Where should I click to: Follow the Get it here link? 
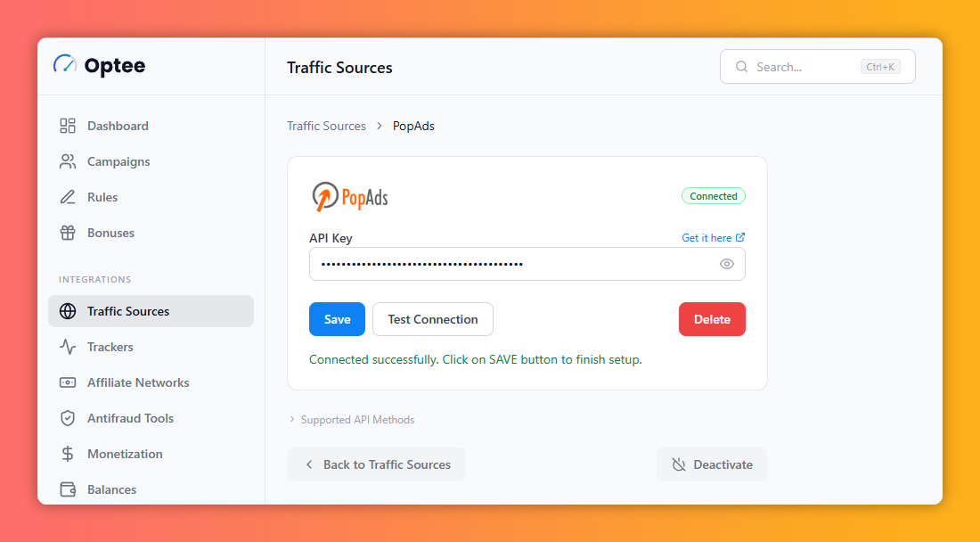[x=713, y=237]
